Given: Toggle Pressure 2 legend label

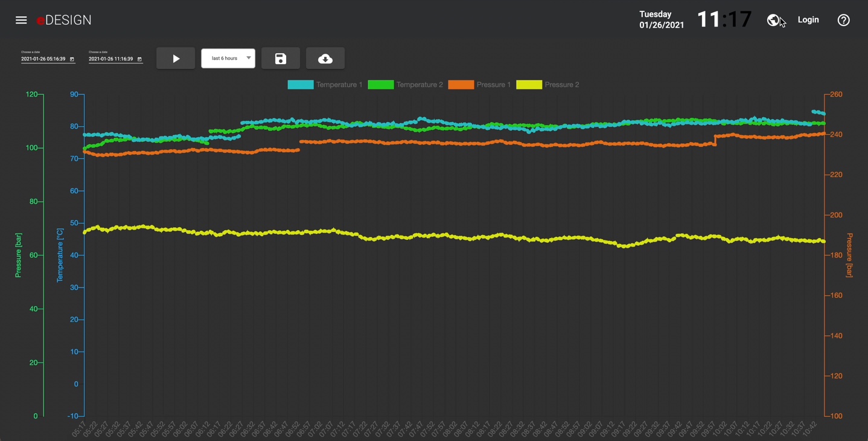Looking at the screenshot, I should 561,85.
